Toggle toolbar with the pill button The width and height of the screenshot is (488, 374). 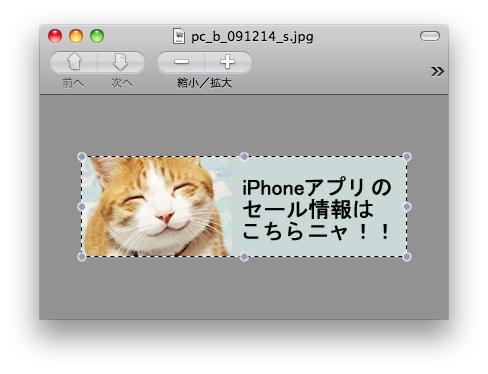[430, 36]
